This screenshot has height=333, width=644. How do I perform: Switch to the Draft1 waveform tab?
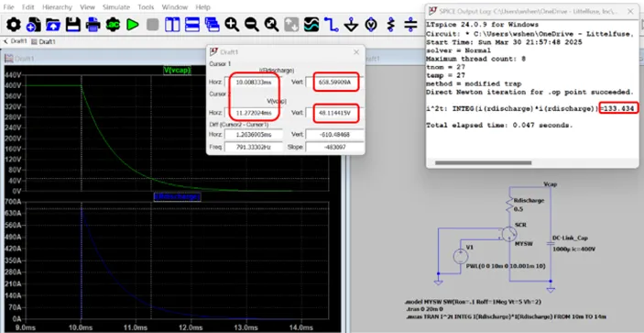coord(43,41)
